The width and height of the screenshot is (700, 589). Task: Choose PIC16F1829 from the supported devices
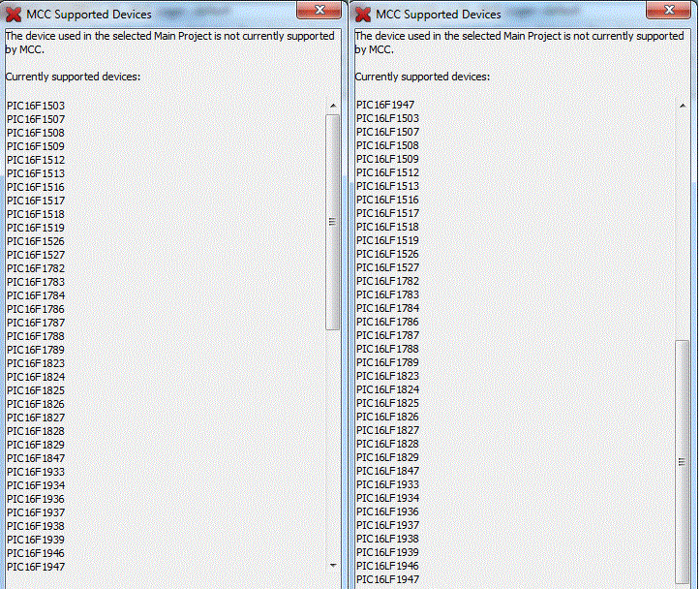pyautogui.click(x=36, y=445)
